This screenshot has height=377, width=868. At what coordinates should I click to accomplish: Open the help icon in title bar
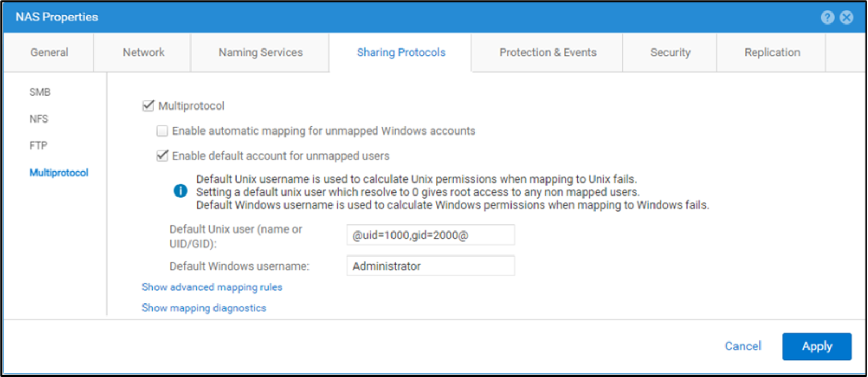tap(827, 17)
